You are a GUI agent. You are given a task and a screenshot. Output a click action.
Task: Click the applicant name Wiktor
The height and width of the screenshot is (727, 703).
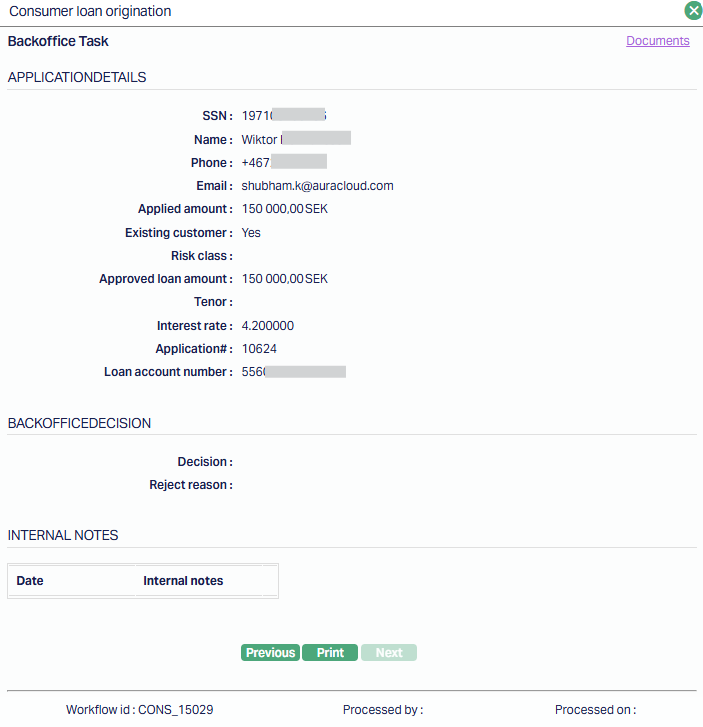click(259, 140)
